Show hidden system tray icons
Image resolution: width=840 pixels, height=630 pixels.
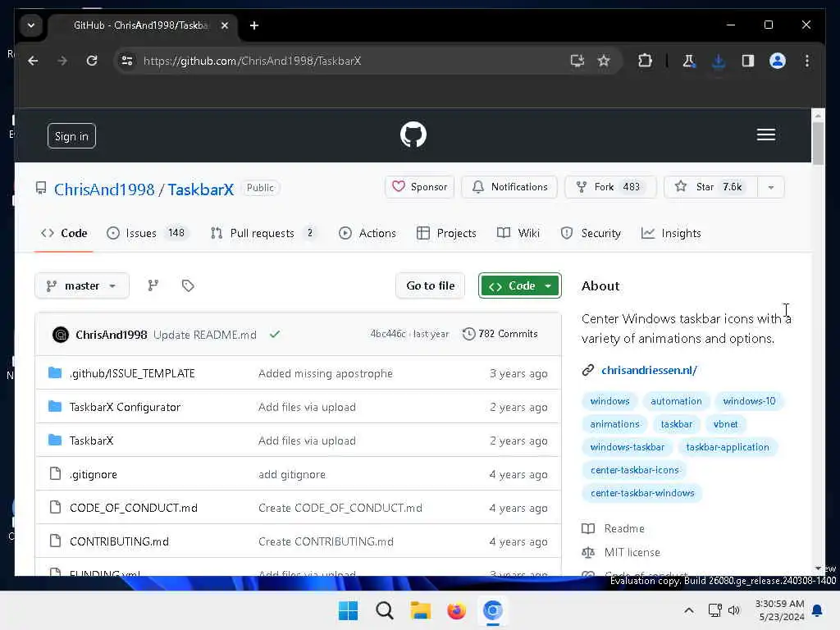pyautogui.click(x=689, y=610)
